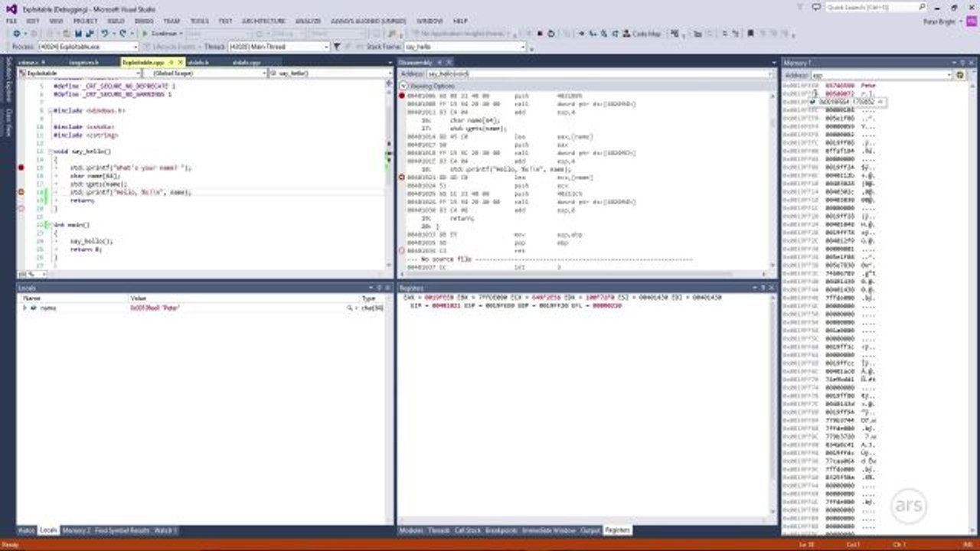Switch to the Memory 2 tab

(x=76, y=530)
